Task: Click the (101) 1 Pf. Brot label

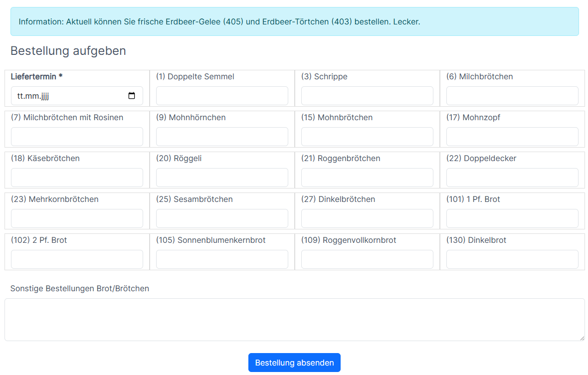Action: click(473, 199)
